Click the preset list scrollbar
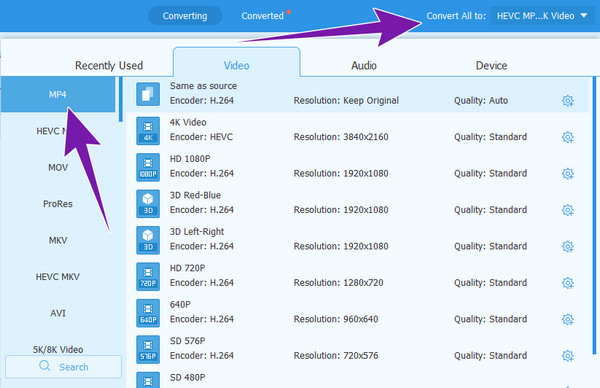Image resolution: width=600 pixels, height=388 pixels. coord(595,215)
